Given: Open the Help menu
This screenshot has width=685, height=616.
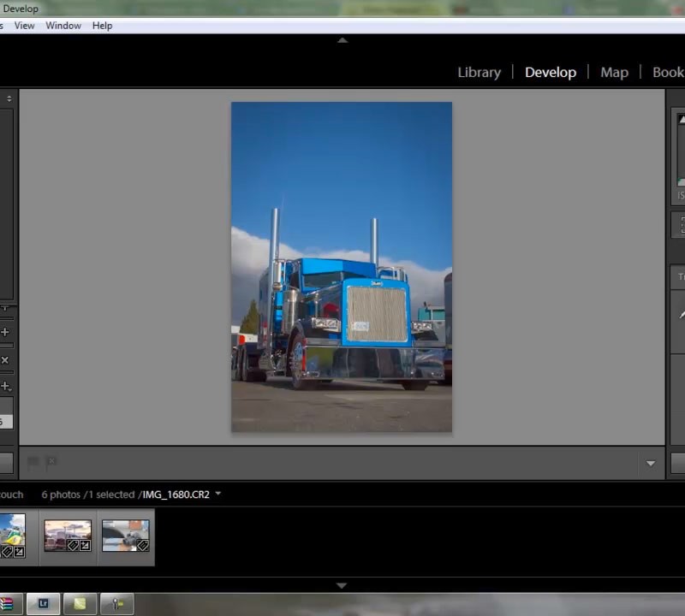Looking at the screenshot, I should click(102, 26).
